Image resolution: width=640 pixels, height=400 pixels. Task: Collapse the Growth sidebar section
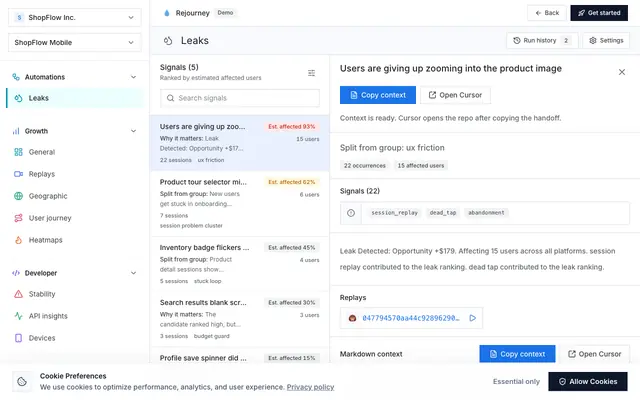point(133,131)
